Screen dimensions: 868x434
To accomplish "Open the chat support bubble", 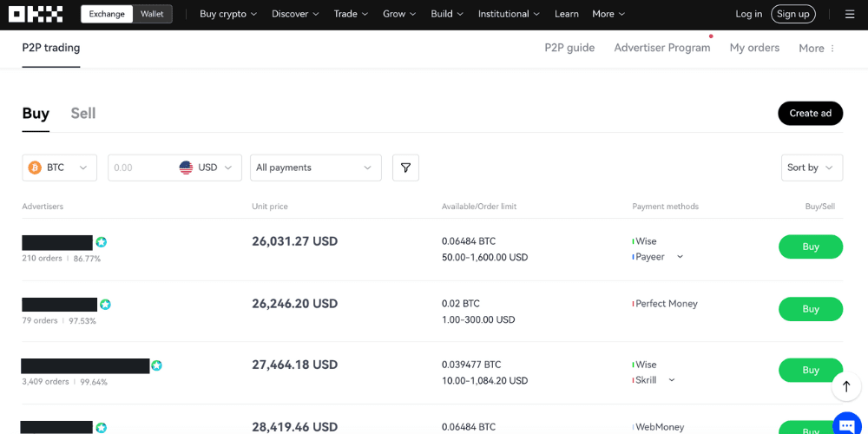I will 846,425.
